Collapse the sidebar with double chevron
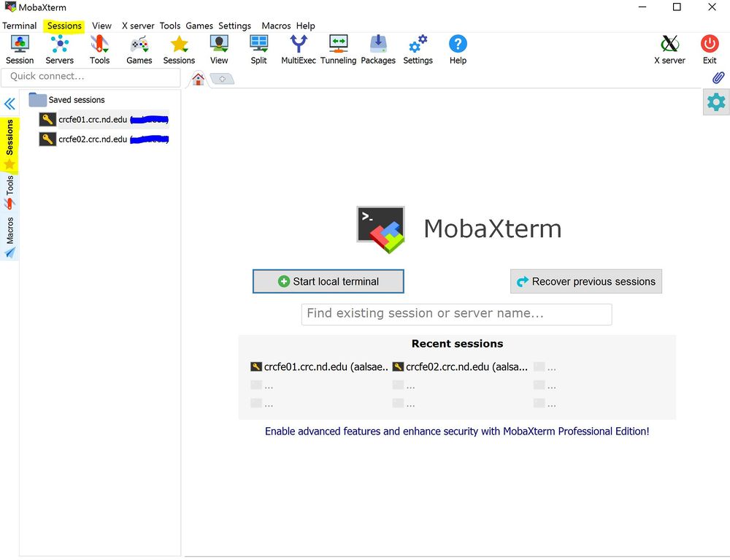Viewport: 730px width, 560px height. pyautogui.click(x=9, y=104)
